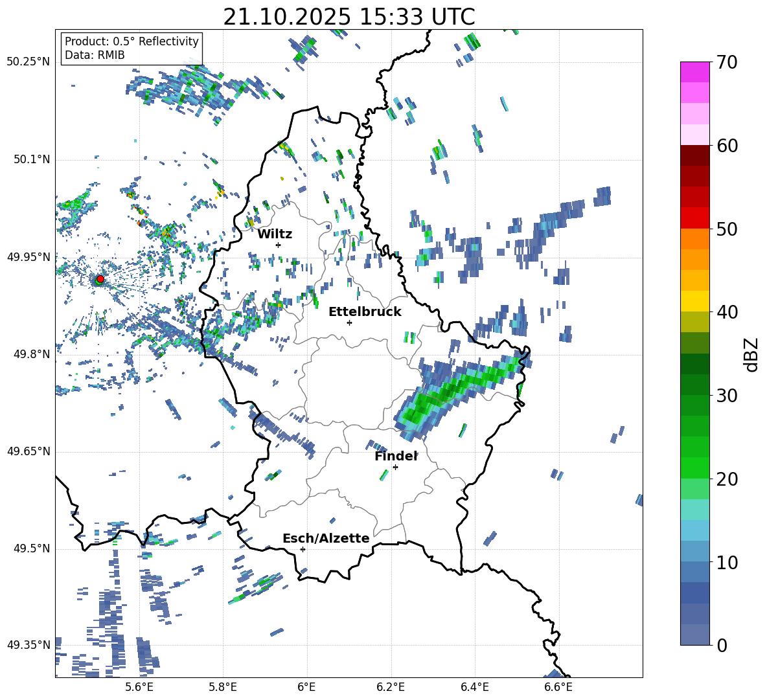Click the 'Product: 0.5° Reflectivity' legend text
This screenshot has width=767, height=700.
[132, 41]
